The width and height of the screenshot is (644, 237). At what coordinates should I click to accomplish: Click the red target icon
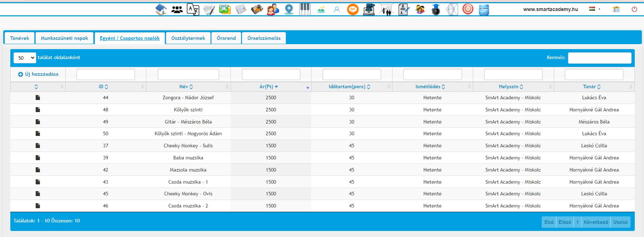(468, 9)
